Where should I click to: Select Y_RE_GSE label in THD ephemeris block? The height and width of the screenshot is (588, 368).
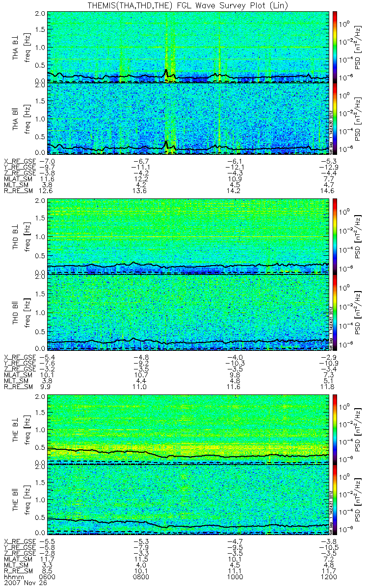20,363
